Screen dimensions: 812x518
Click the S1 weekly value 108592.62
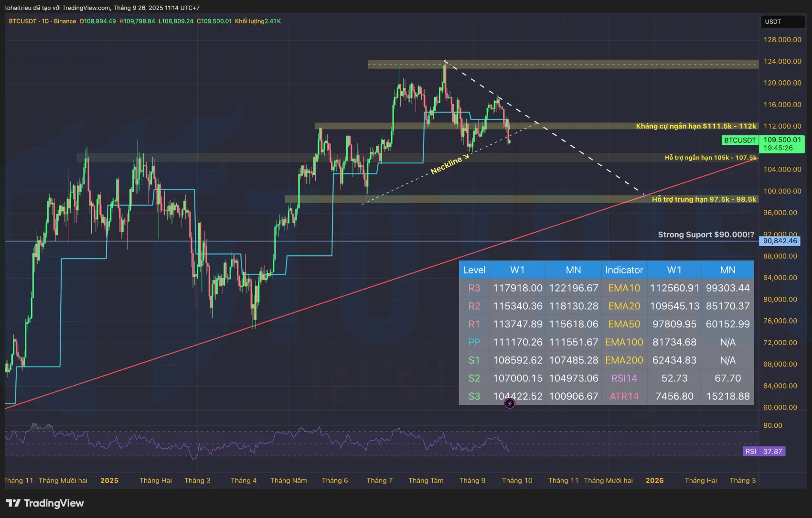click(518, 360)
